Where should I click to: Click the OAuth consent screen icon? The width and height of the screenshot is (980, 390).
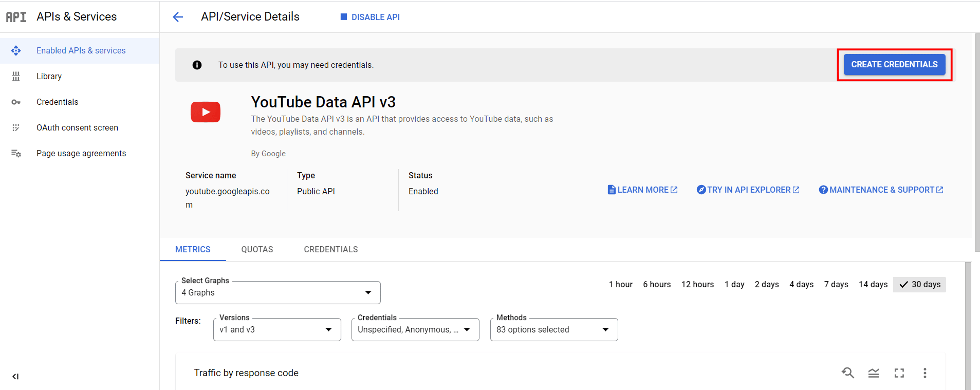point(16,127)
